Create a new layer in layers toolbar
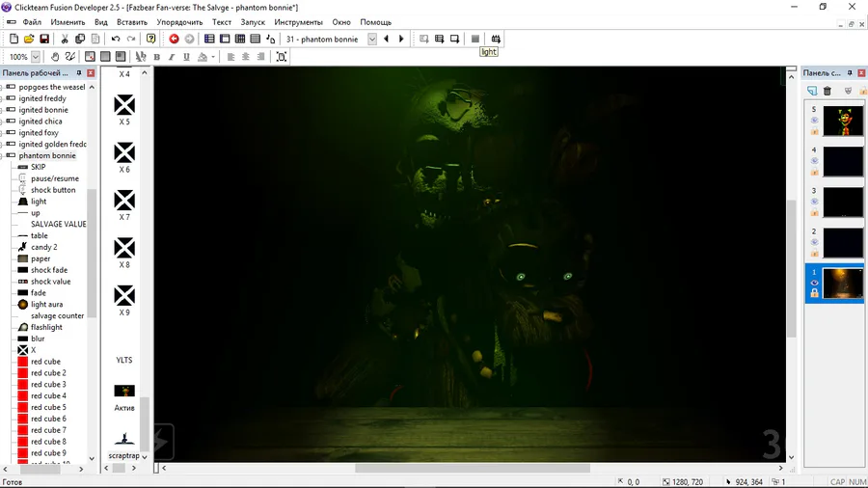868x488 pixels. click(x=811, y=91)
